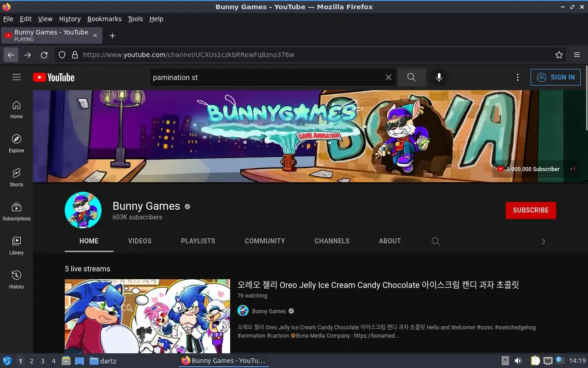Click the Firefox Bunny Games taskbar entry
This screenshot has height=368, width=588.
point(223,361)
